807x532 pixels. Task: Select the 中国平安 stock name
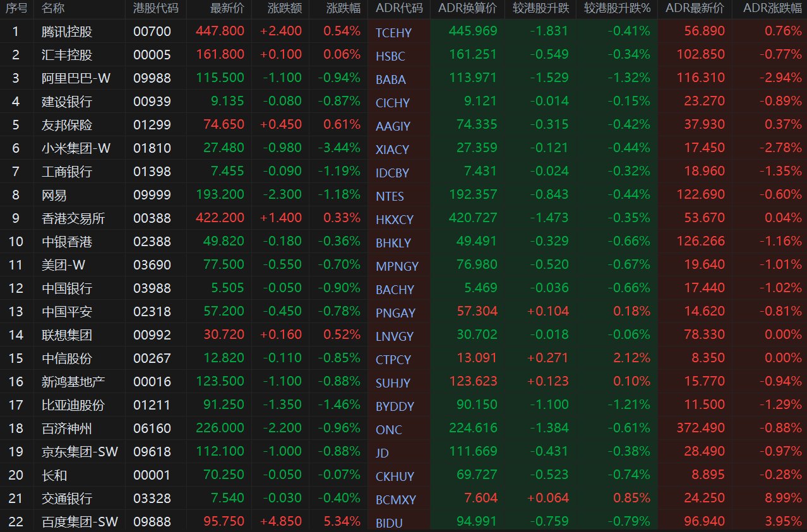[x=67, y=312]
